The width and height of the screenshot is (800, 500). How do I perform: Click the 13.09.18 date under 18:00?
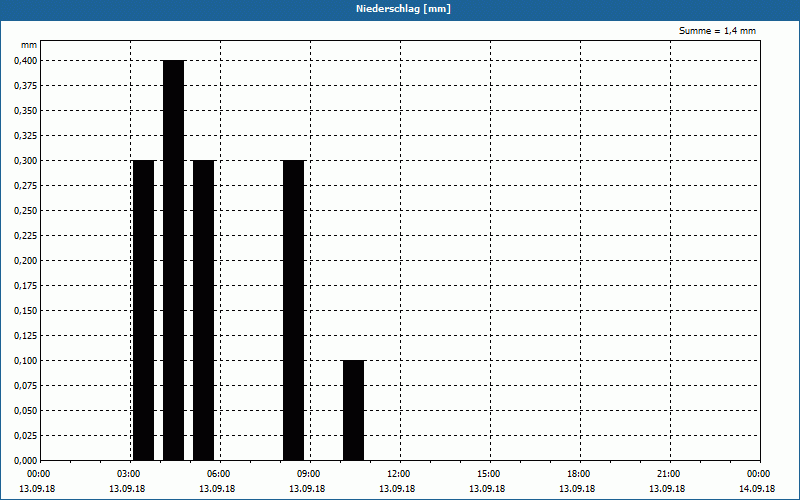point(577,489)
